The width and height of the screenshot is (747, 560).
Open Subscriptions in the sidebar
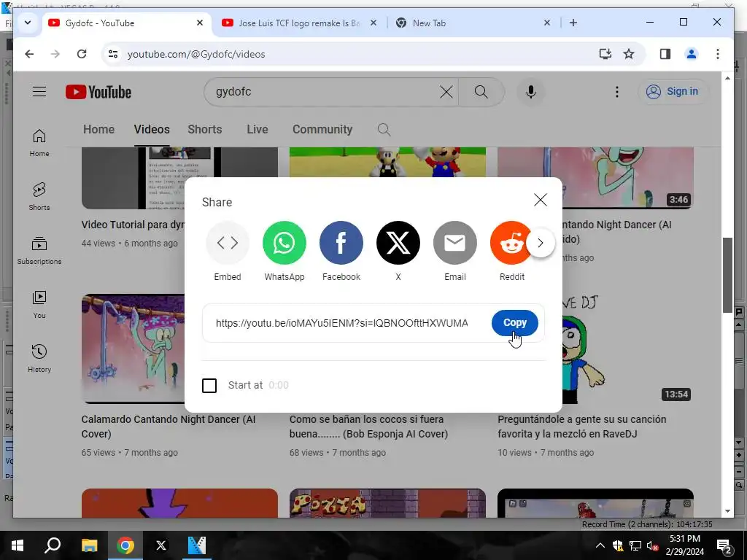click(x=39, y=251)
